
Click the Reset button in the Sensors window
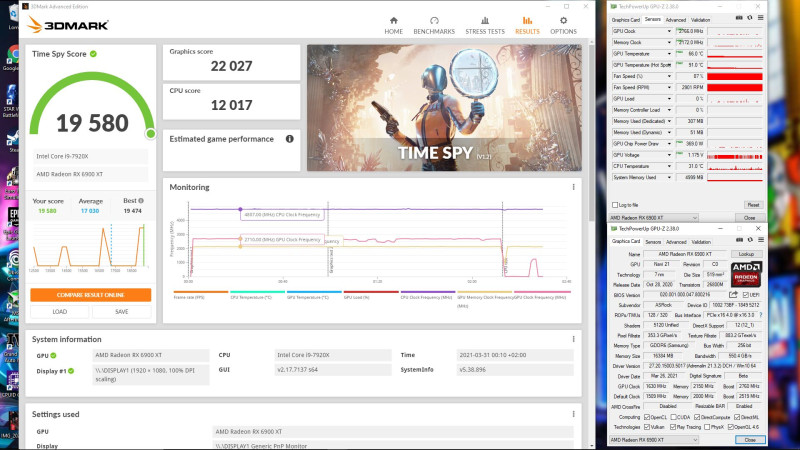click(x=753, y=205)
